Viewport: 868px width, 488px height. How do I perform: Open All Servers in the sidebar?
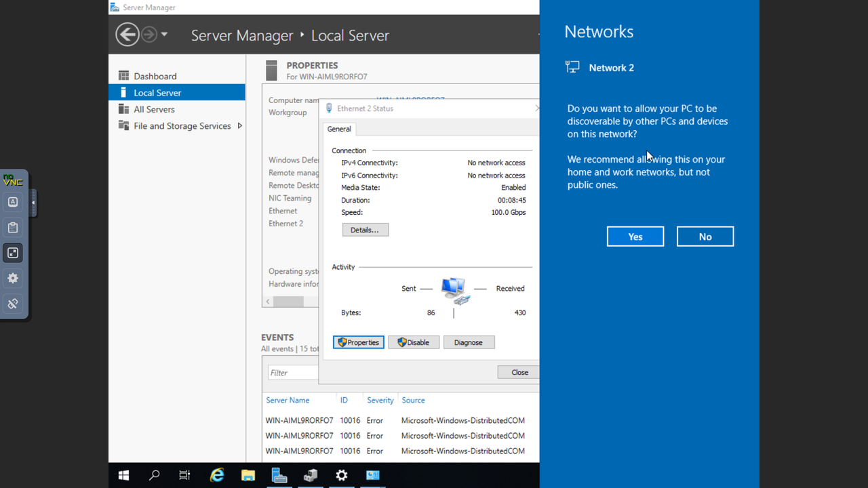pyautogui.click(x=154, y=109)
